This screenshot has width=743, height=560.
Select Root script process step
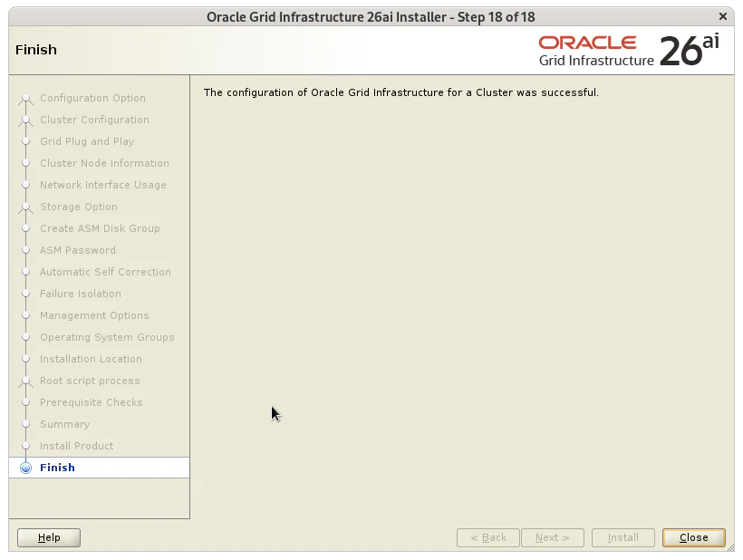90,381
